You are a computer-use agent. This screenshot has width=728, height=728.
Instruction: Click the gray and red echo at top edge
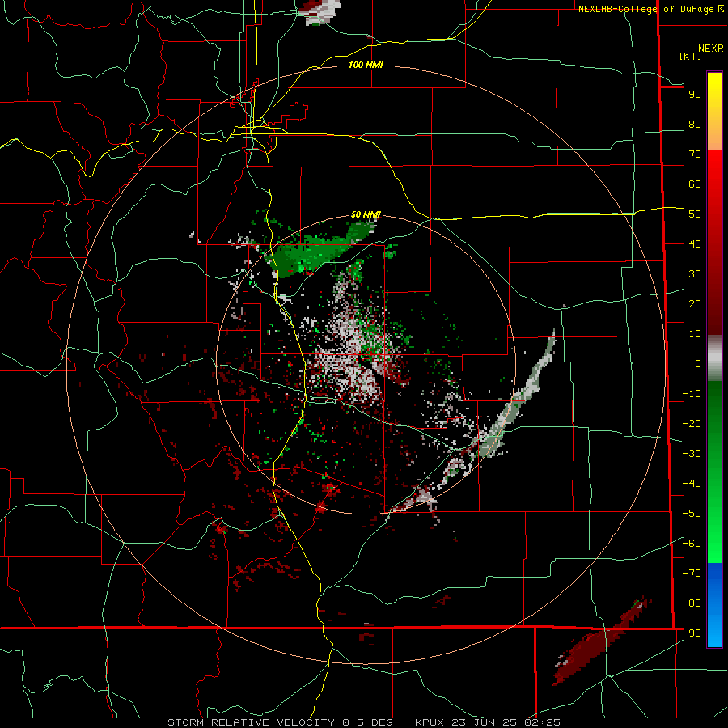[320, 11]
